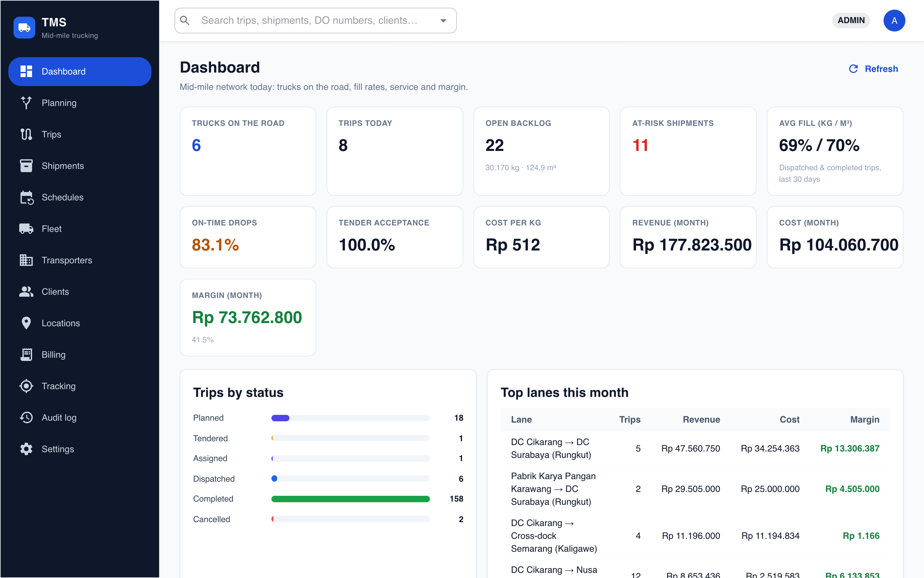Open the Planning menu label
924x578 pixels.
[x=59, y=103]
